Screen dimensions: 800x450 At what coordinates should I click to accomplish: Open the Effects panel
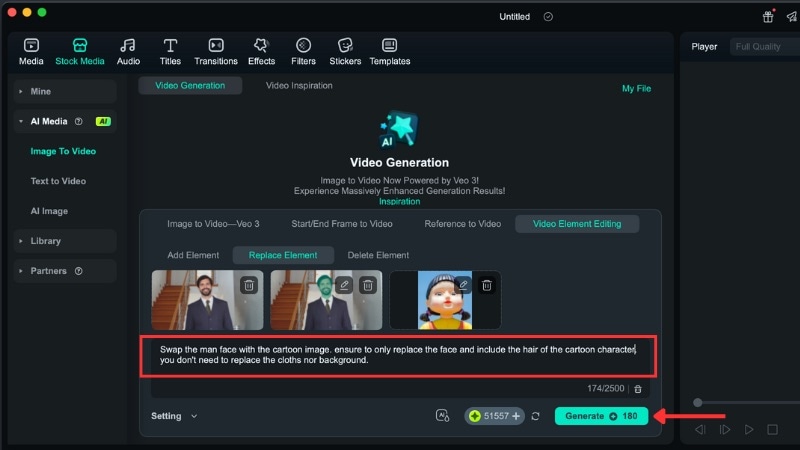pyautogui.click(x=261, y=52)
